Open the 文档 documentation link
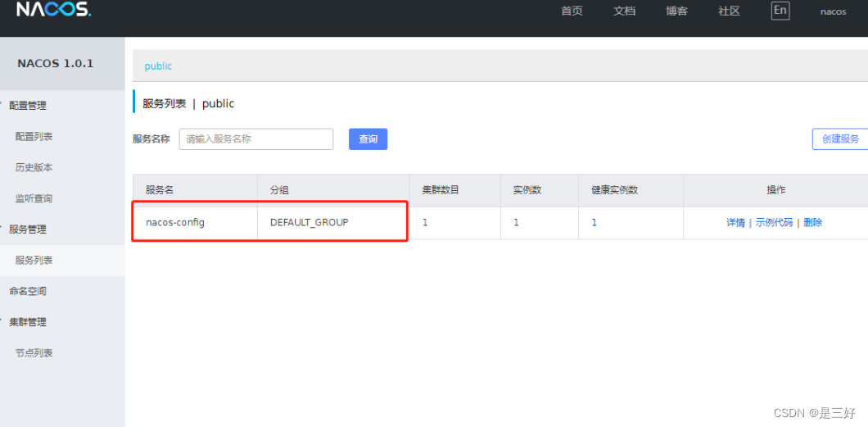Image resolution: width=868 pixels, height=427 pixels. [x=625, y=11]
